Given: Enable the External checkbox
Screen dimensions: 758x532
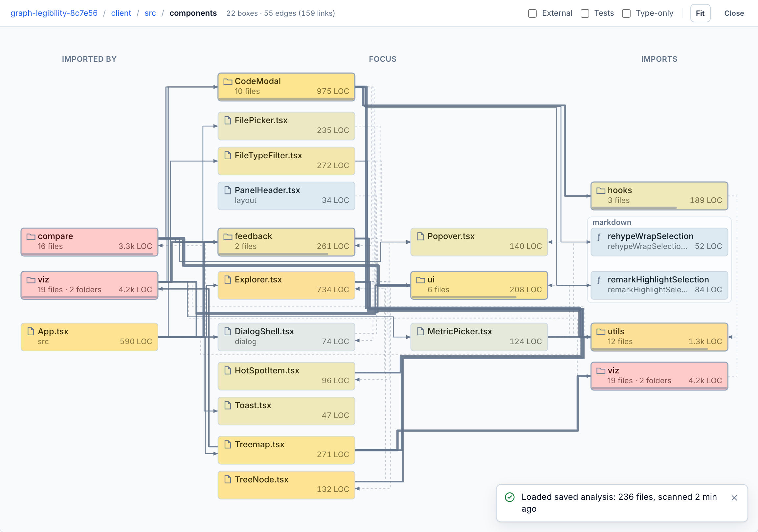Looking at the screenshot, I should (532, 13).
